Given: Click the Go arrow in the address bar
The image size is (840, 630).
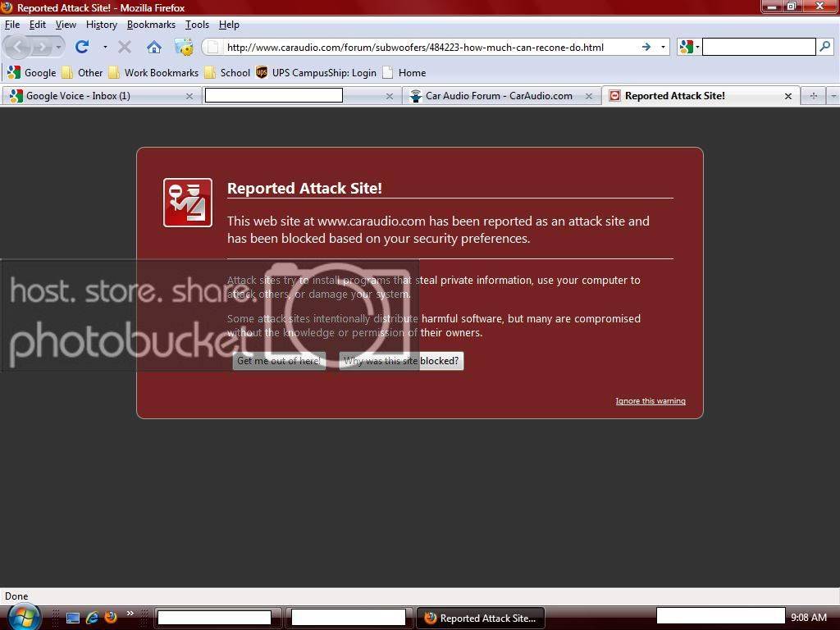Looking at the screenshot, I should [x=646, y=47].
